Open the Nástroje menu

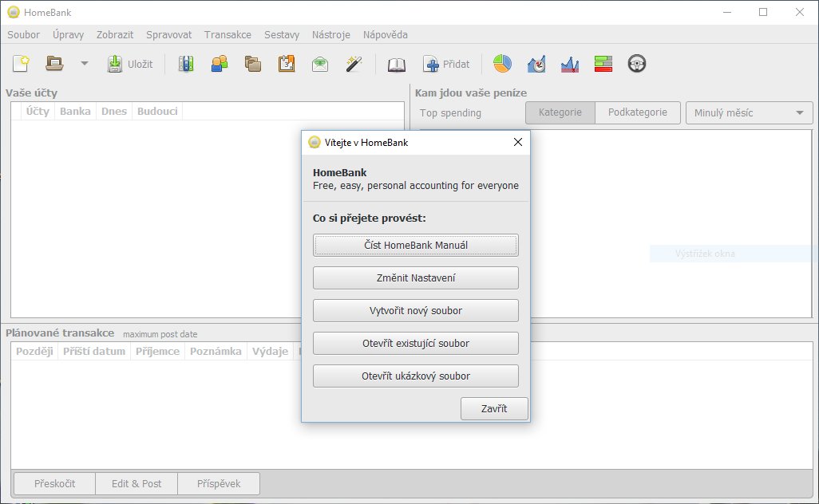[x=331, y=34]
